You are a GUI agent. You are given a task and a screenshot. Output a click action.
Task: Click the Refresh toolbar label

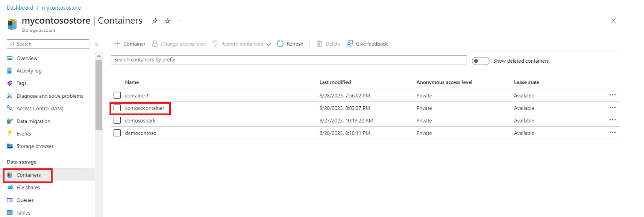[x=295, y=43]
